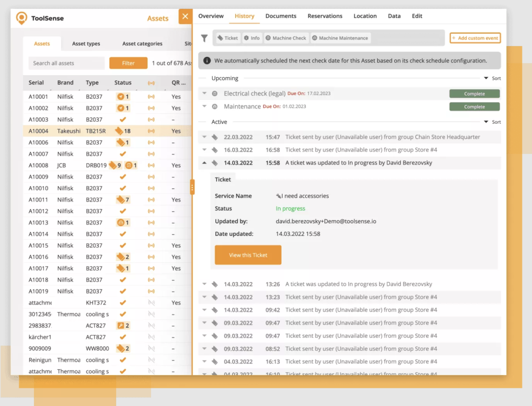The width and height of the screenshot is (532, 406).
Task: Collapse the expanded 14.03.2022 ticket event
Action: pyautogui.click(x=204, y=163)
